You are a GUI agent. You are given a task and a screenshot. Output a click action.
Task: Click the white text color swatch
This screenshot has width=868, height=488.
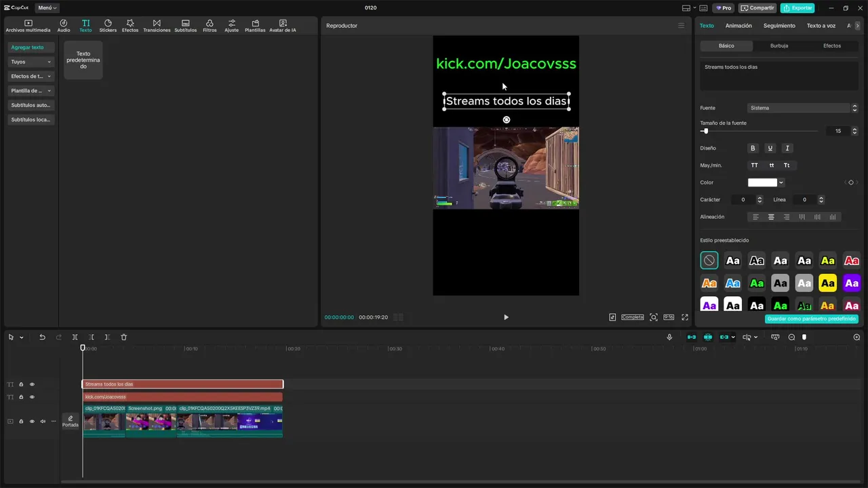[762, 182]
